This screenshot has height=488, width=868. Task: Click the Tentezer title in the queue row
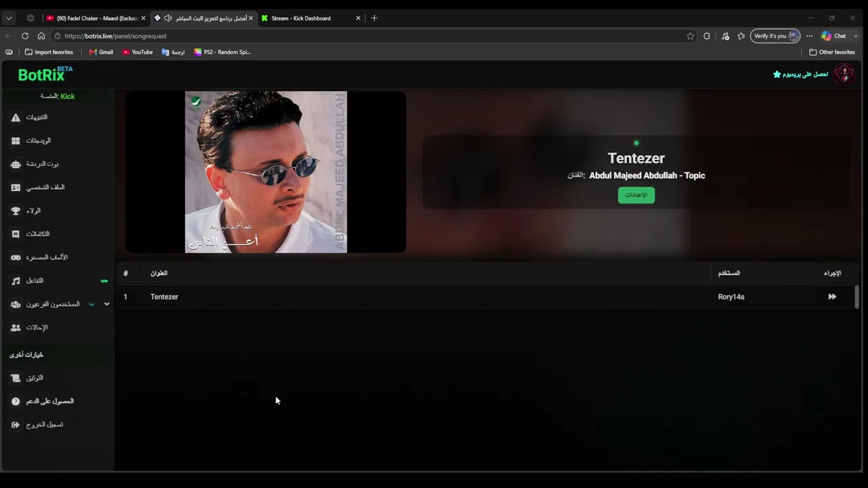164,297
